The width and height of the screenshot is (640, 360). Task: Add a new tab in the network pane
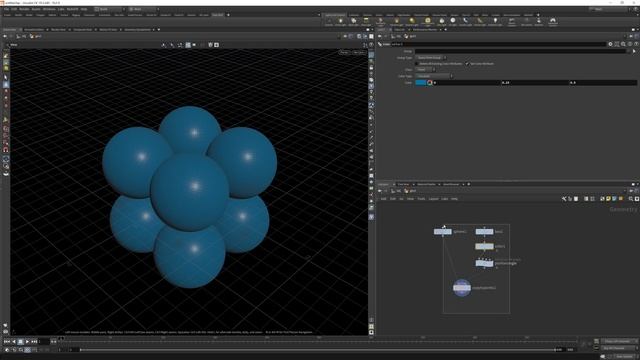click(x=469, y=184)
